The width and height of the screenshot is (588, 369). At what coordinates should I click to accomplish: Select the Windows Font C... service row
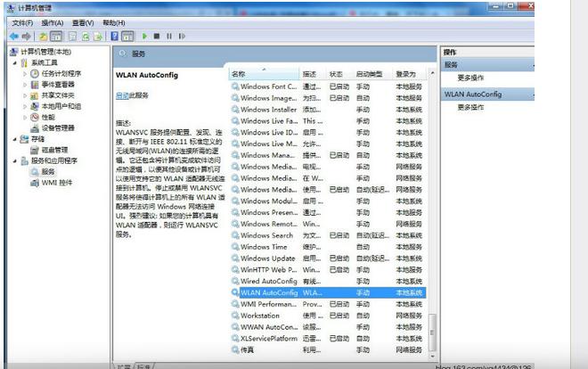(328, 86)
